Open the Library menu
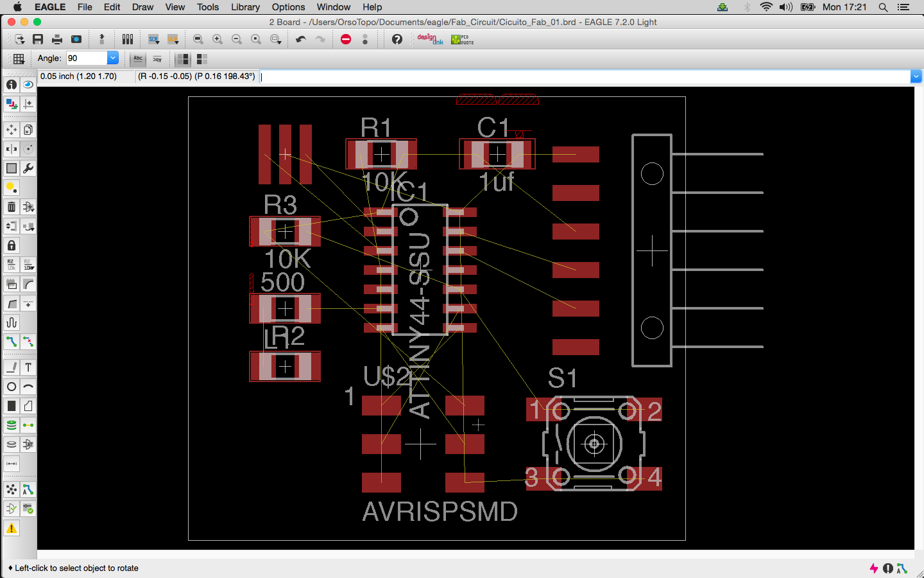This screenshot has width=924, height=578. tap(245, 7)
